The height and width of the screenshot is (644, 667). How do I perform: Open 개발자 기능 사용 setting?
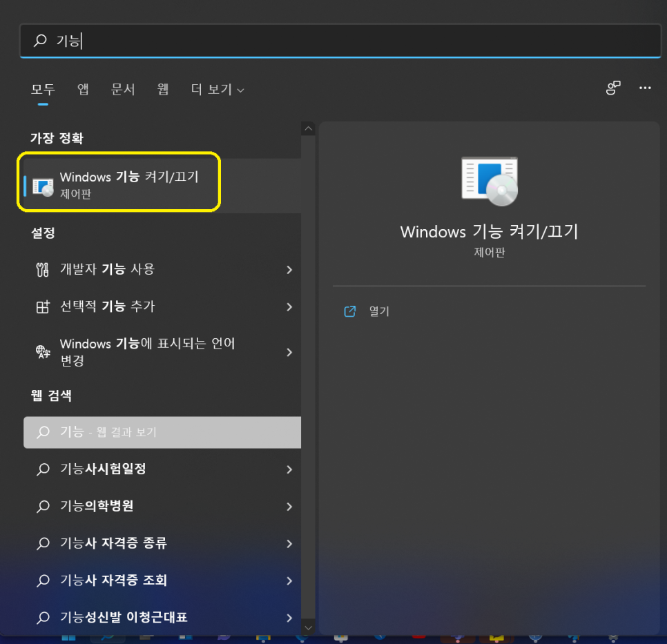coord(162,270)
